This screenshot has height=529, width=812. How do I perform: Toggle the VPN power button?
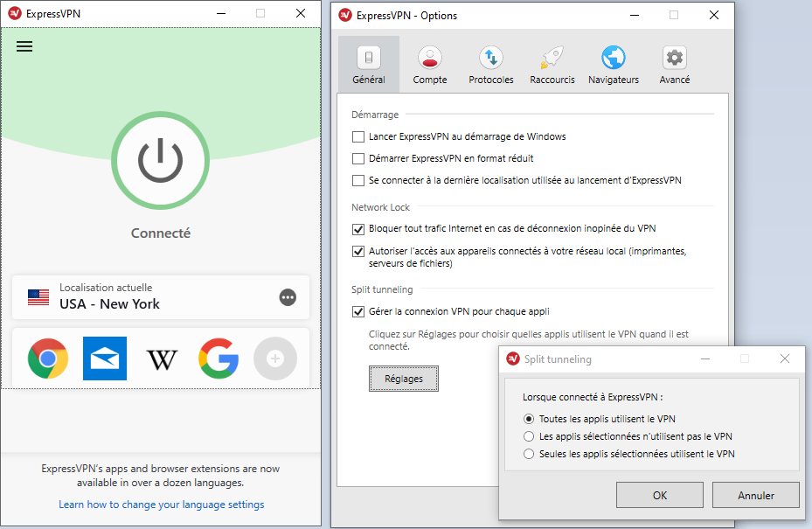pyautogui.click(x=161, y=161)
